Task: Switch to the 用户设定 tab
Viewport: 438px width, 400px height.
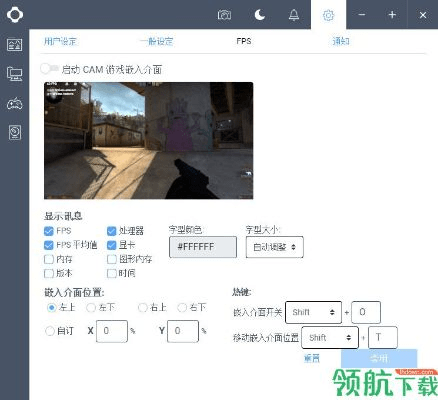Action: 60,41
